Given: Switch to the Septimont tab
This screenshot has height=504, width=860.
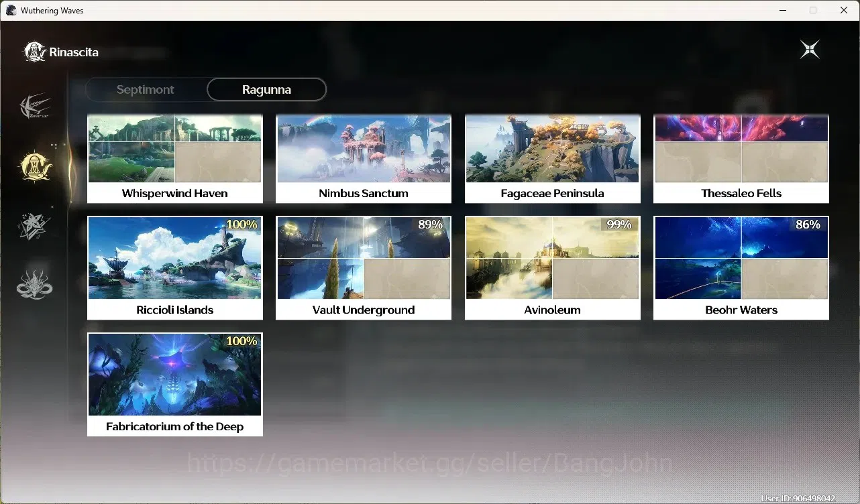Looking at the screenshot, I should point(146,90).
